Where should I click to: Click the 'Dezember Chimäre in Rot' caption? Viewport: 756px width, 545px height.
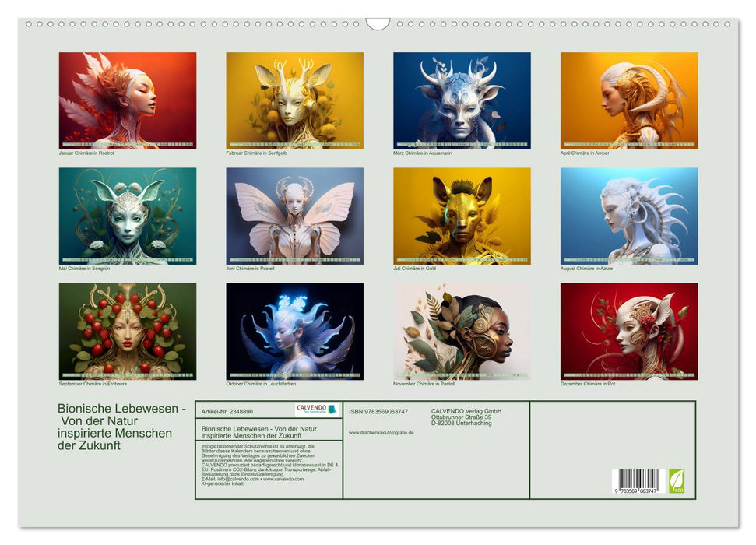[x=588, y=384]
